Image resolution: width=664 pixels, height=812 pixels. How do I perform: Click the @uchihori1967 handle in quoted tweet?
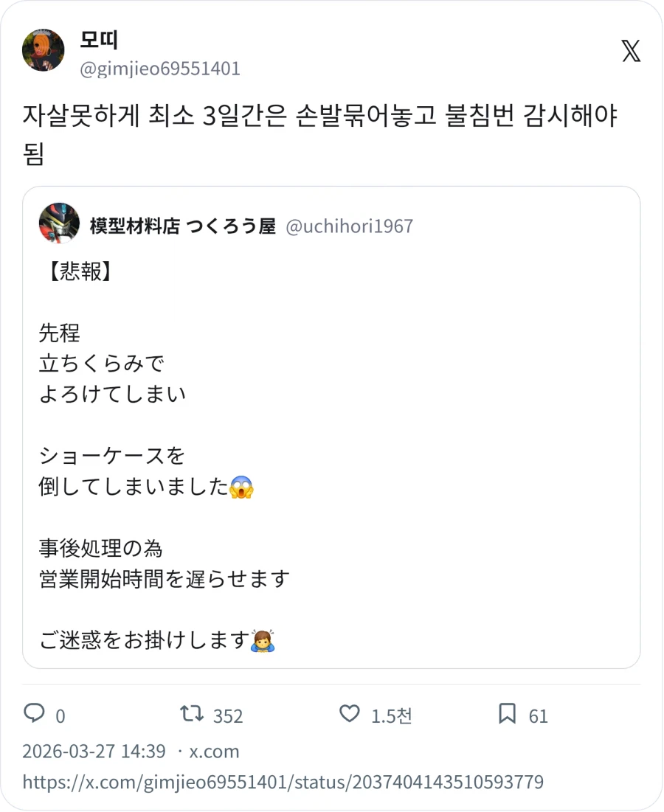350,226
